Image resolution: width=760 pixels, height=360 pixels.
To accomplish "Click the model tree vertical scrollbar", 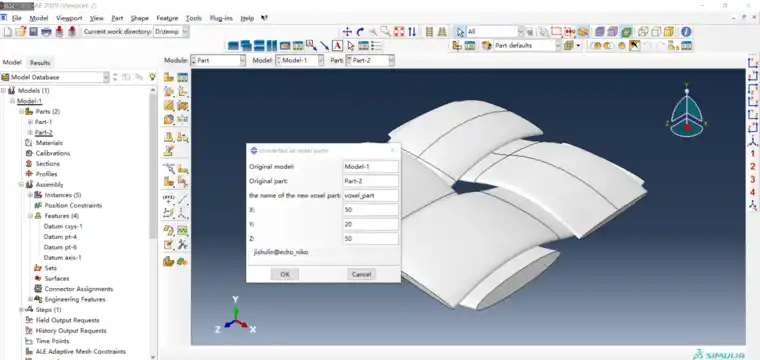I will 153,165.
